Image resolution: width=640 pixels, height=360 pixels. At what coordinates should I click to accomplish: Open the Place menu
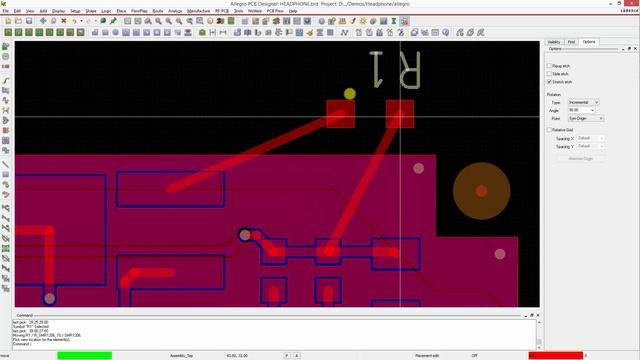coord(121,11)
